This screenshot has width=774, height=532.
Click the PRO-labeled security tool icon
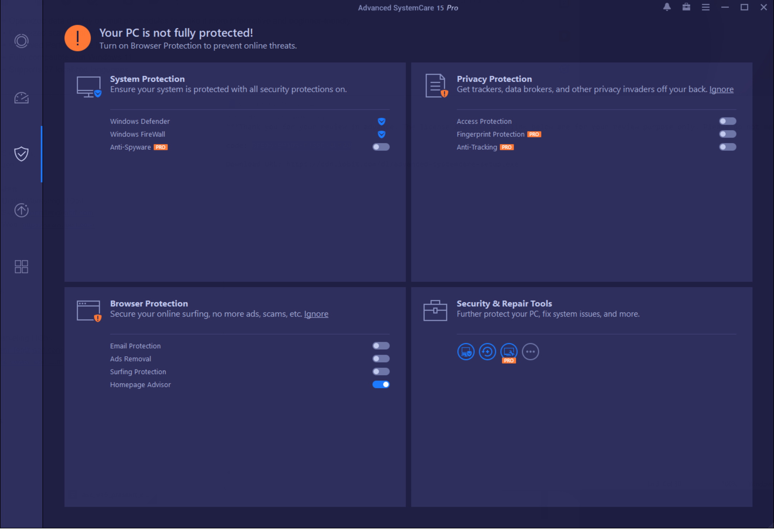tap(509, 351)
